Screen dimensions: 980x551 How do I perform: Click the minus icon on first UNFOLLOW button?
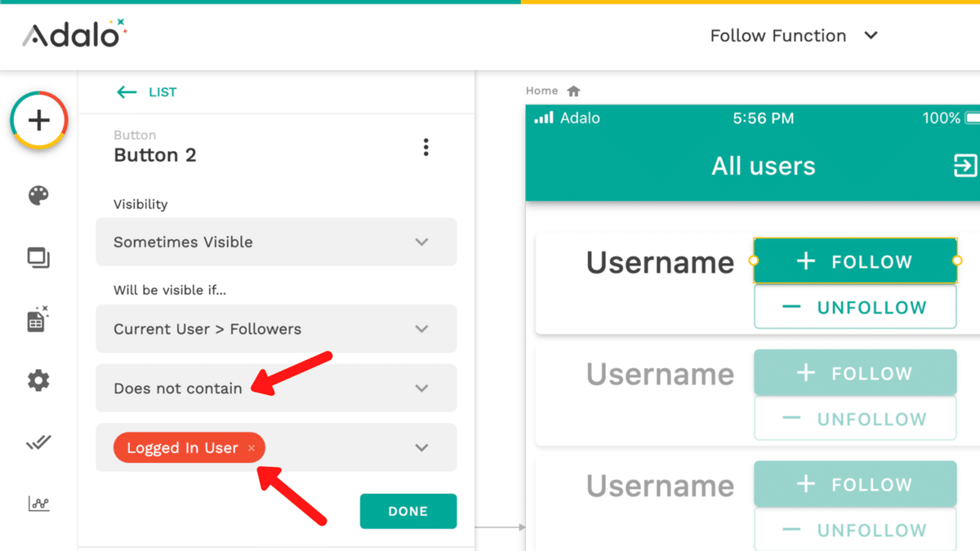[791, 308]
